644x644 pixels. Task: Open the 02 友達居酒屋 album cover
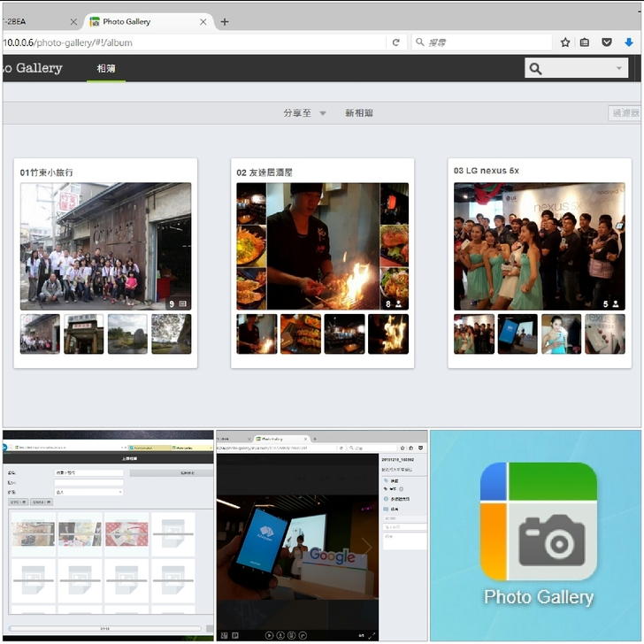pyautogui.click(x=322, y=246)
